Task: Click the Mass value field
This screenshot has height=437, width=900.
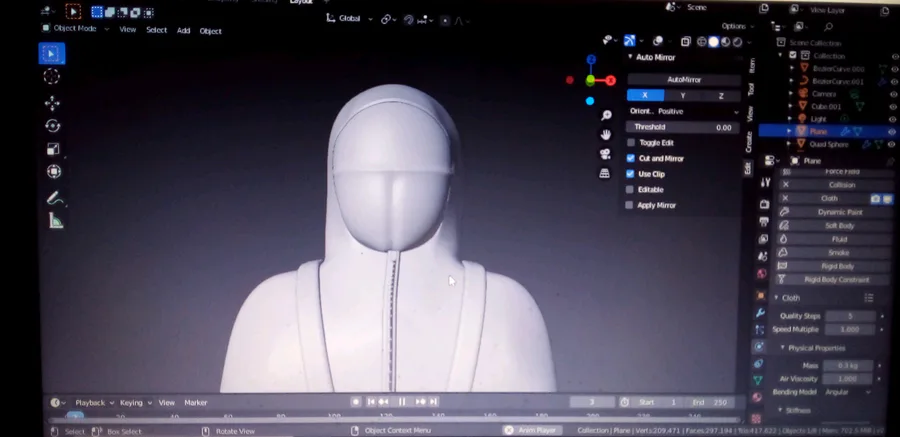Action: (x=847, y=365)
